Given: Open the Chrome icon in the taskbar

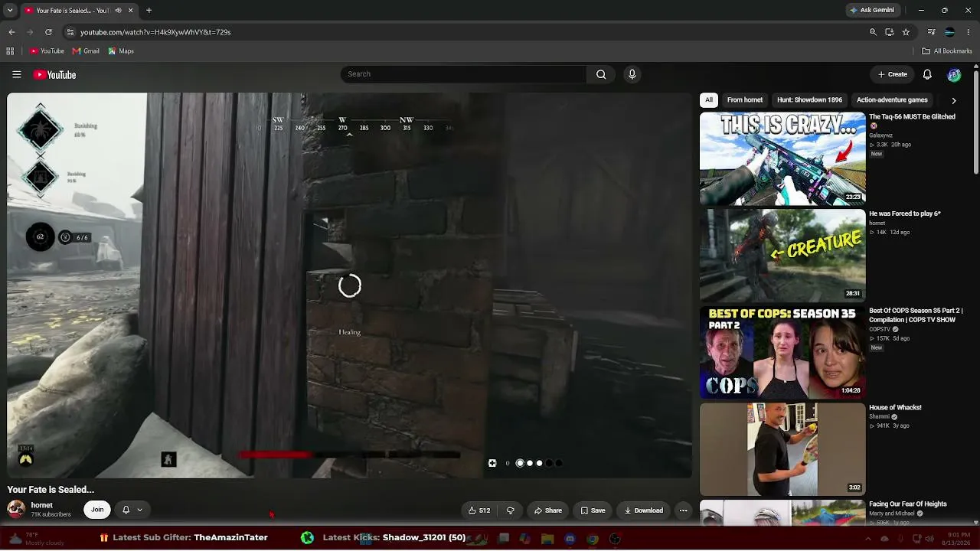Looking at the screenshot, I should pos(593,539).
